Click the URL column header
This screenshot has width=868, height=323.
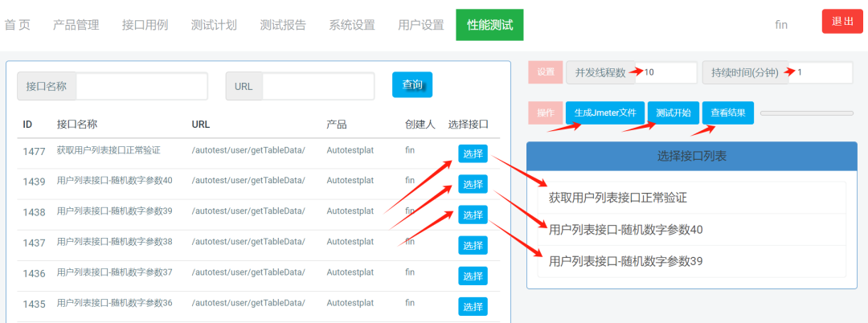click(200, 125)
